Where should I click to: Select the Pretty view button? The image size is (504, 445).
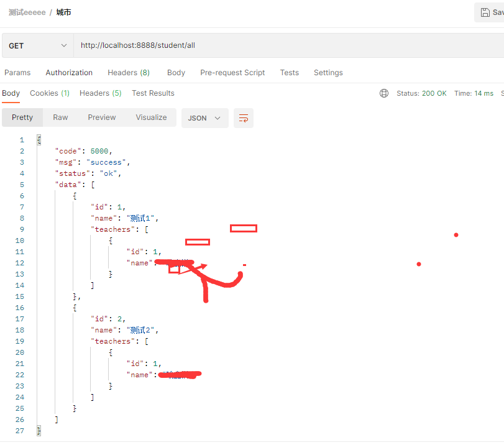[22, 117]
